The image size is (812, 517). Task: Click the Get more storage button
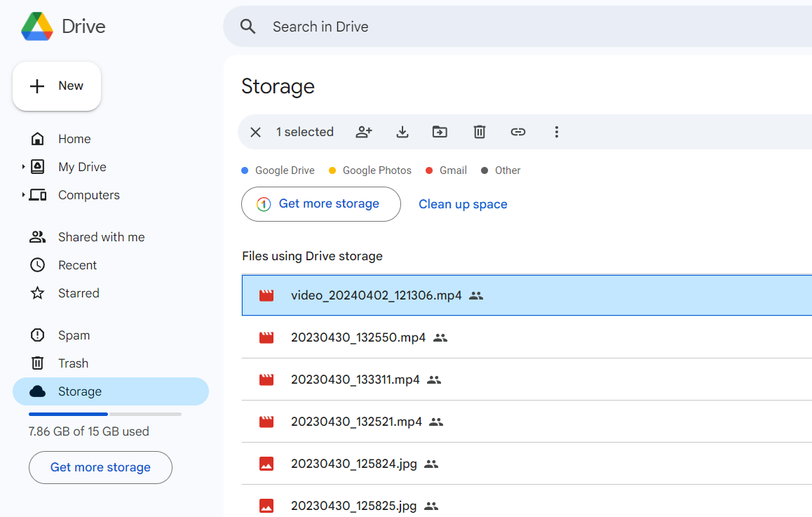pyautogui.click(x=320, y=203)
